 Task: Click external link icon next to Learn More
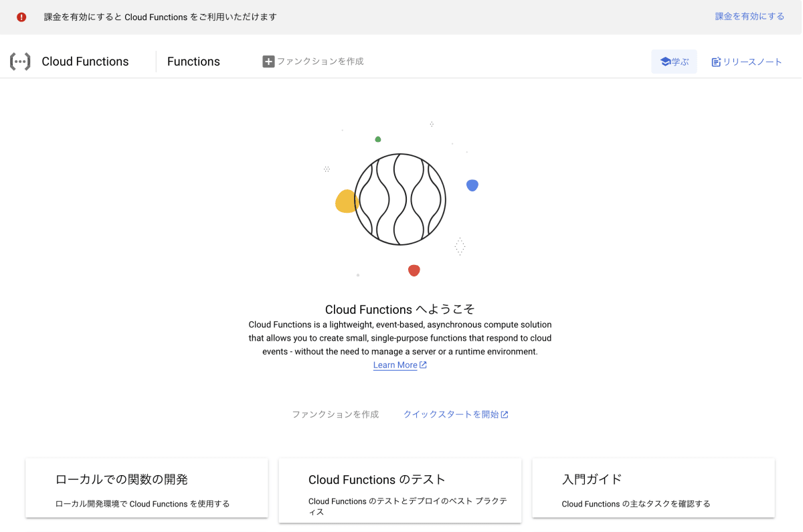pos(423,365)
